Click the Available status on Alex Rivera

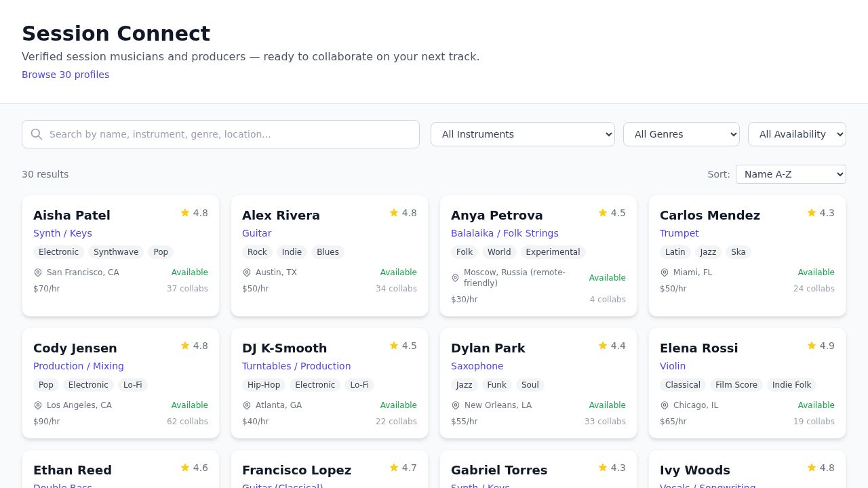click(x=399, y=272)
